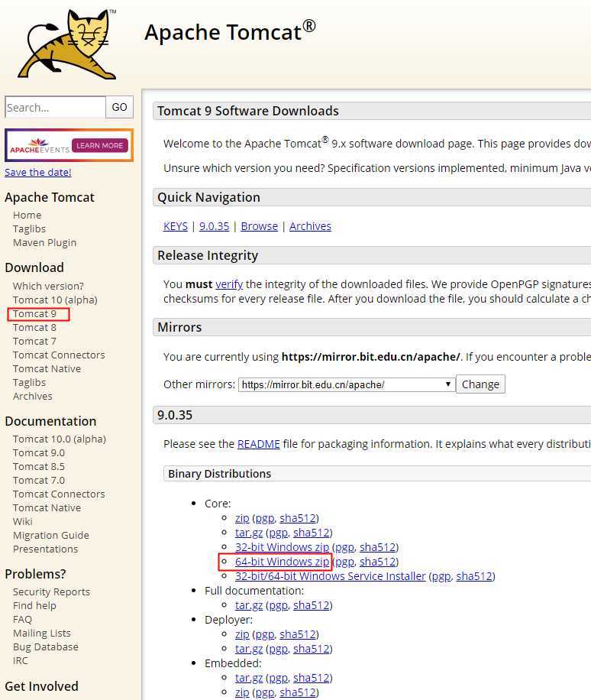Screen dimensions: 591x700
Task: Open Tomcat Native under Documentation
Action: click(x=47, y=508)
